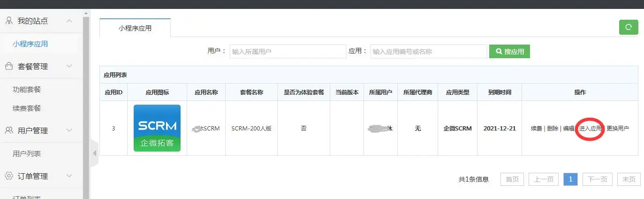Open 续费套餐 in the sidebar
This screenshot has width=644, height=199.
pos(27,108)
